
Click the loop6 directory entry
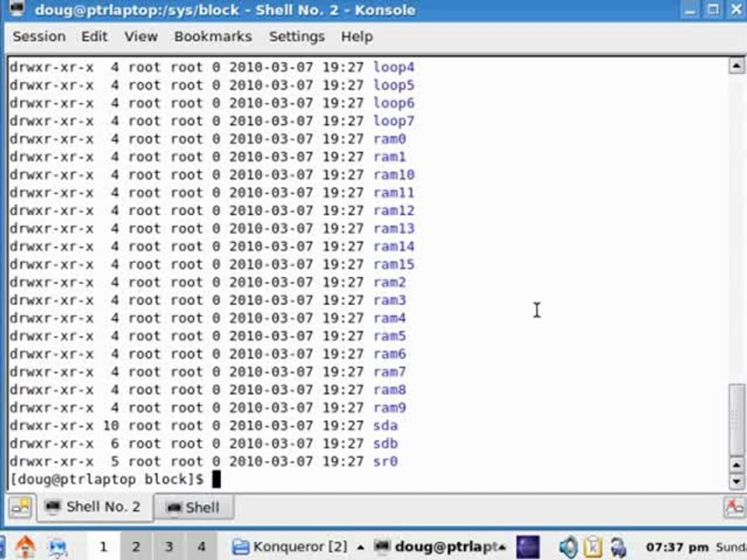(394, 103)
